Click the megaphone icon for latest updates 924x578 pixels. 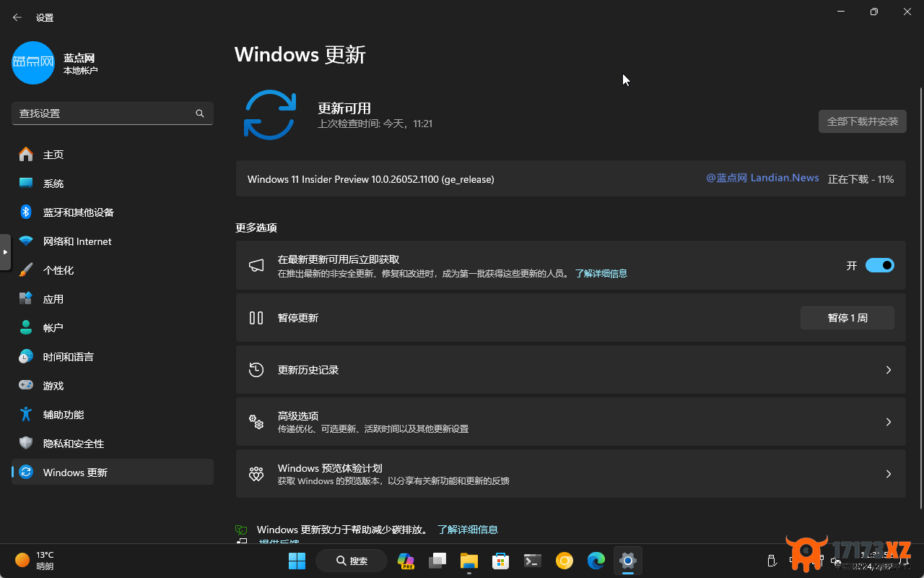coord(256,265)
